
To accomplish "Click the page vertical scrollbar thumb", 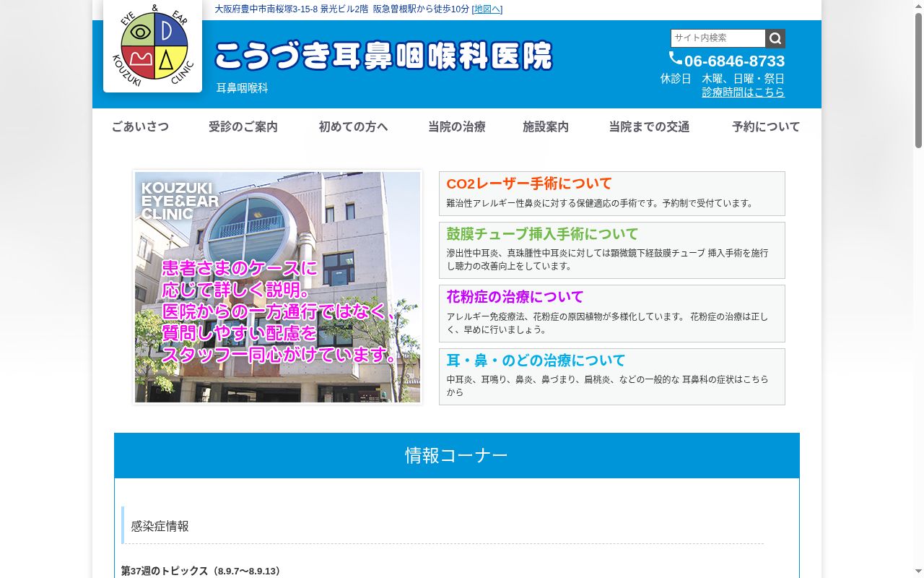I will (918, 79).
